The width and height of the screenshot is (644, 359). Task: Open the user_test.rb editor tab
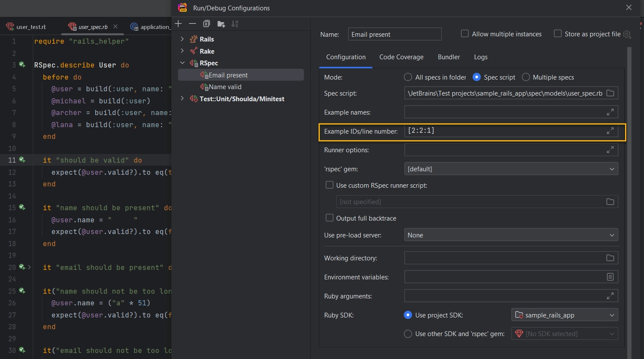click(26, 27)
